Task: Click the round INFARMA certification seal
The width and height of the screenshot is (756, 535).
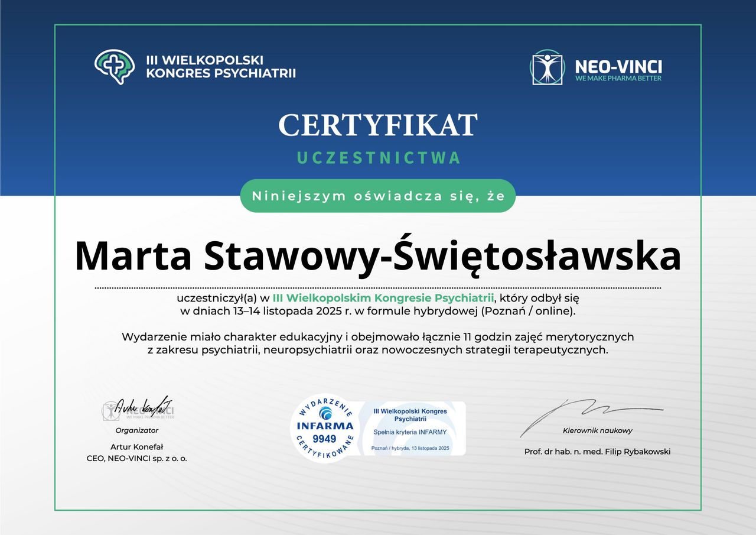Action: coord(324,429)
